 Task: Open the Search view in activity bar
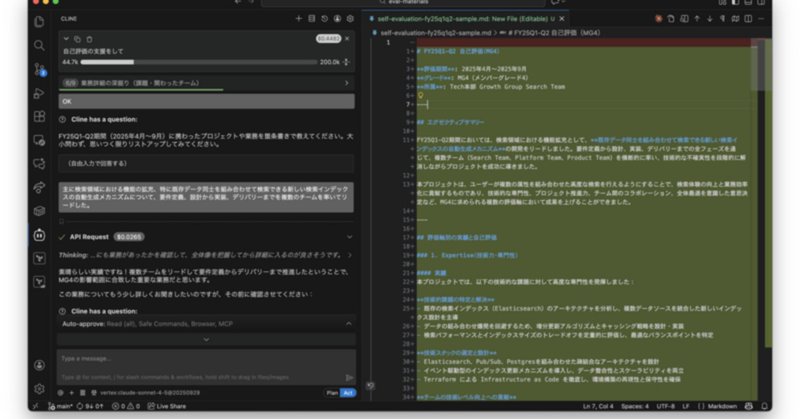(39, 45)
